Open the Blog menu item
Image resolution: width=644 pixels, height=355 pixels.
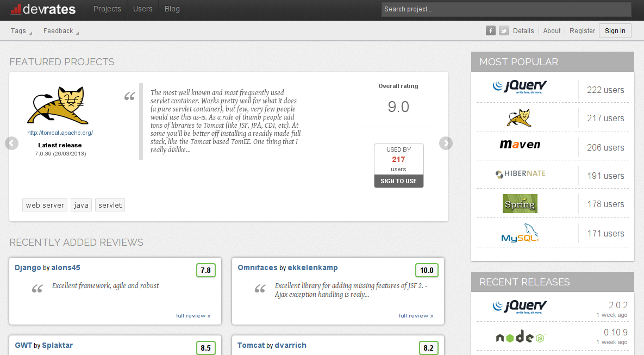(x=172, y=9)
